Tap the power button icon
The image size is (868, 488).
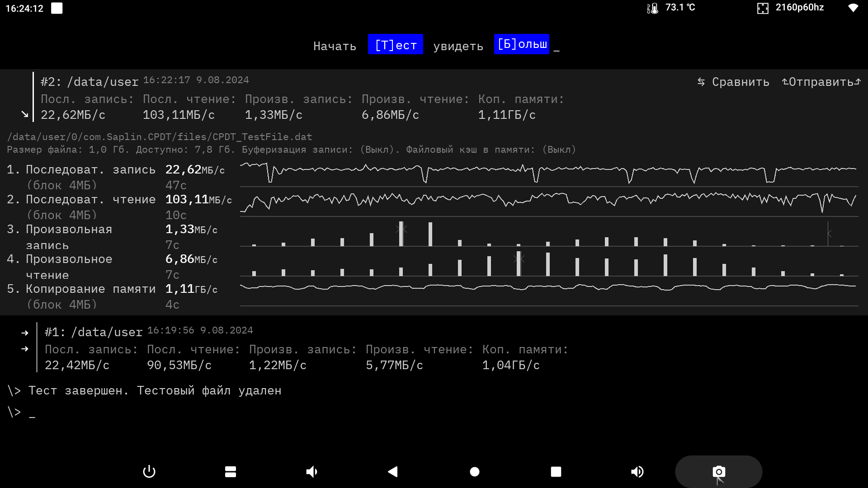coord(149,472)
